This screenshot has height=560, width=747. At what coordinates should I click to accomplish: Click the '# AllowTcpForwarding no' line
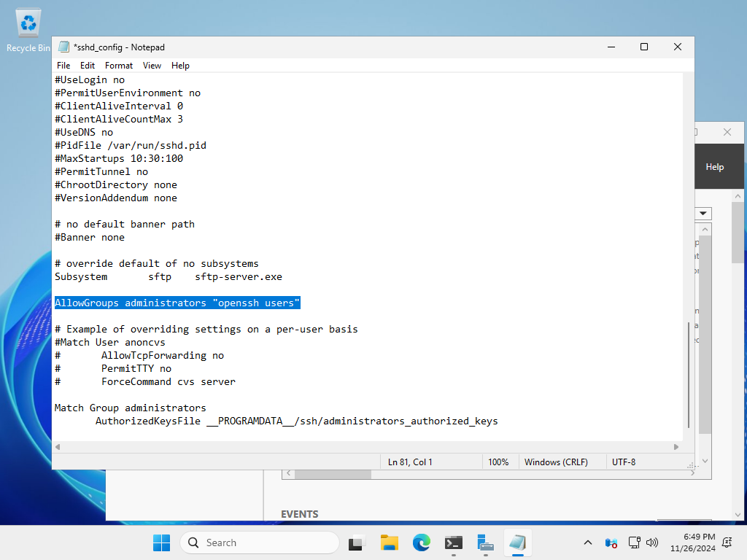(139, 355)
